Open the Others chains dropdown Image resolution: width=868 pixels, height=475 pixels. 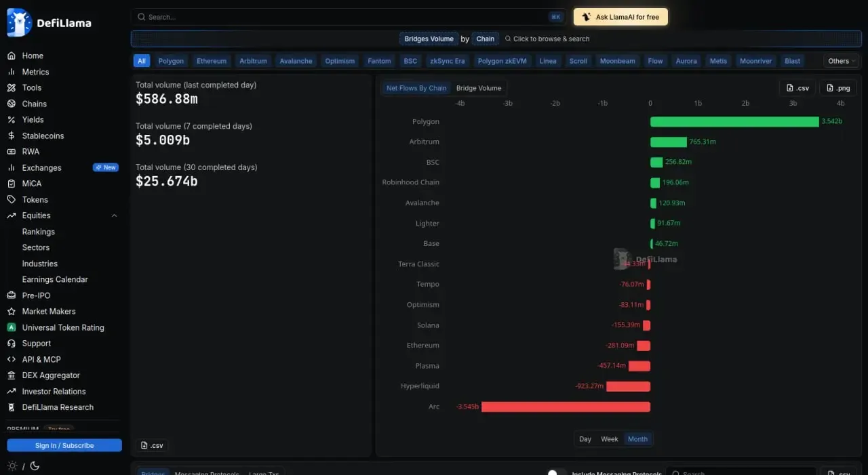tap(842, 61)
